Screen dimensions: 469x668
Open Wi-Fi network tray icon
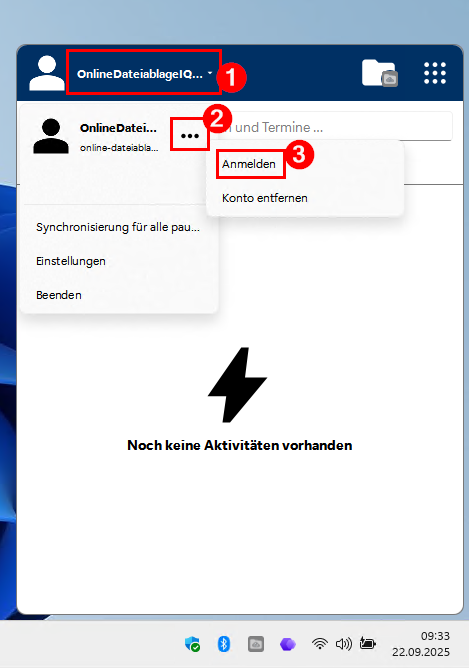tap(319, 644)
